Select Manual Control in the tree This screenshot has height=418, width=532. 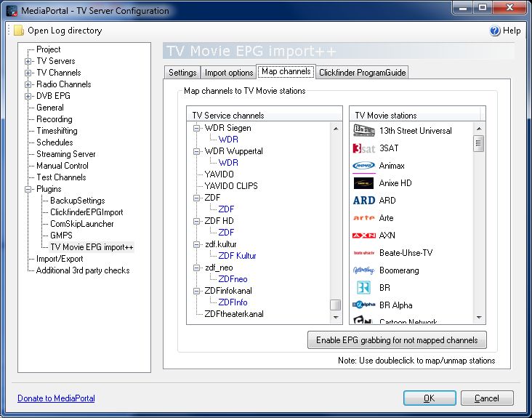tap(63, 166)
